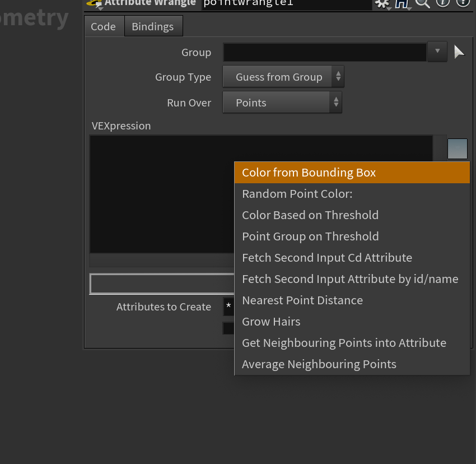Click the Attributes to Create label
Viewport: 476px width, 464px height.
[164, 307]
